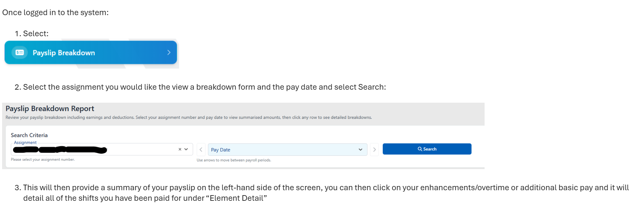Click the payslip icon on the blue banner
This screenshot has width=644, height=205.
[20, 52]
